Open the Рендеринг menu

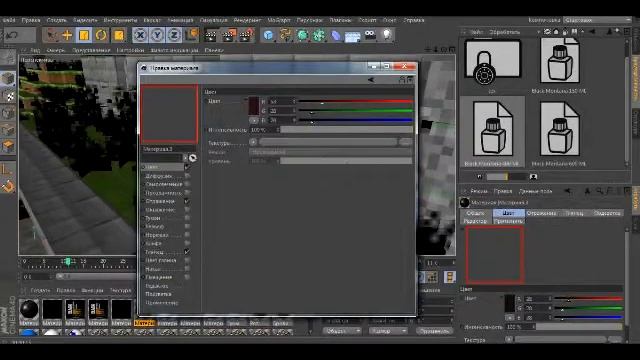point(247,20)
